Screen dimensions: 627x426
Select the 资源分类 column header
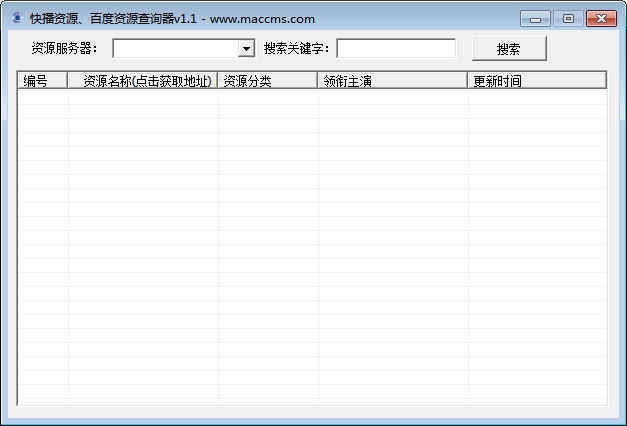pyautogui.click(x=268, y=81)
